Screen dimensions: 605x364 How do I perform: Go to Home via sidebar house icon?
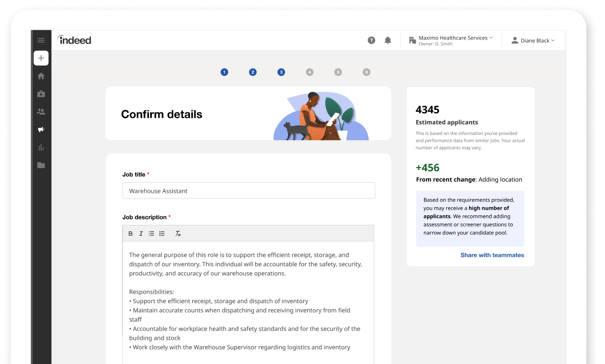[x=41, y=76]
